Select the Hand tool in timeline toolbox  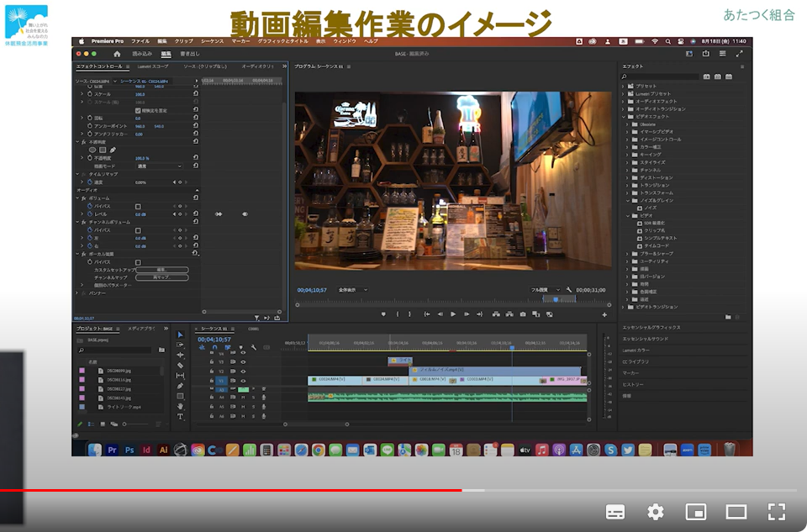pos(180,407)
